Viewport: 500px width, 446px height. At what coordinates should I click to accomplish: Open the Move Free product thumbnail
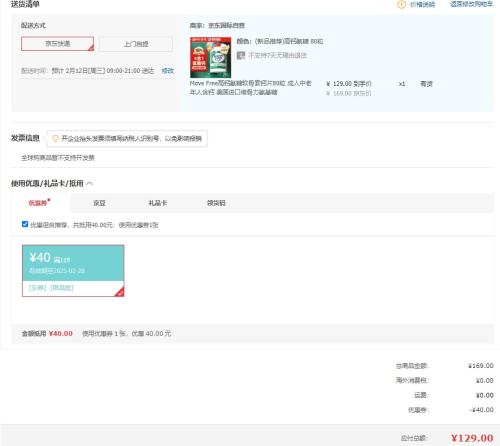[210, 57]
